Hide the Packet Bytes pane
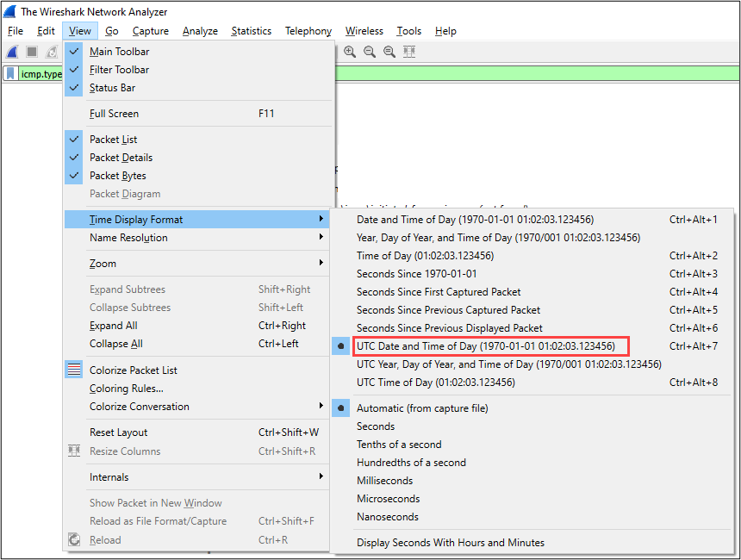 (x=117, y=176)
